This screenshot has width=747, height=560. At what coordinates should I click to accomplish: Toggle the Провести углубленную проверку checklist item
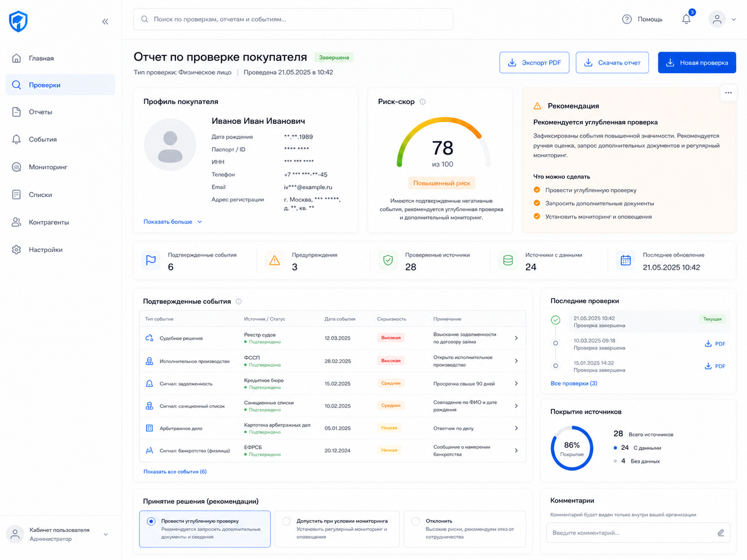(x=537, y=190)
